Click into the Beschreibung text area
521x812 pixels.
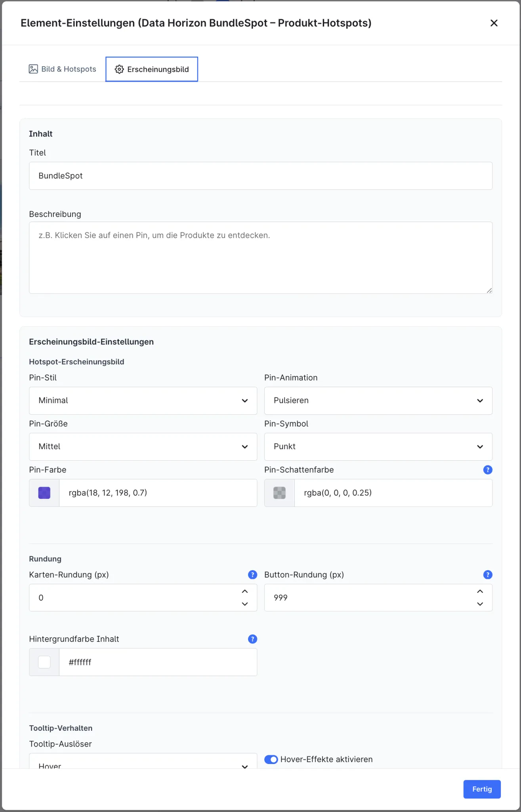261,258
